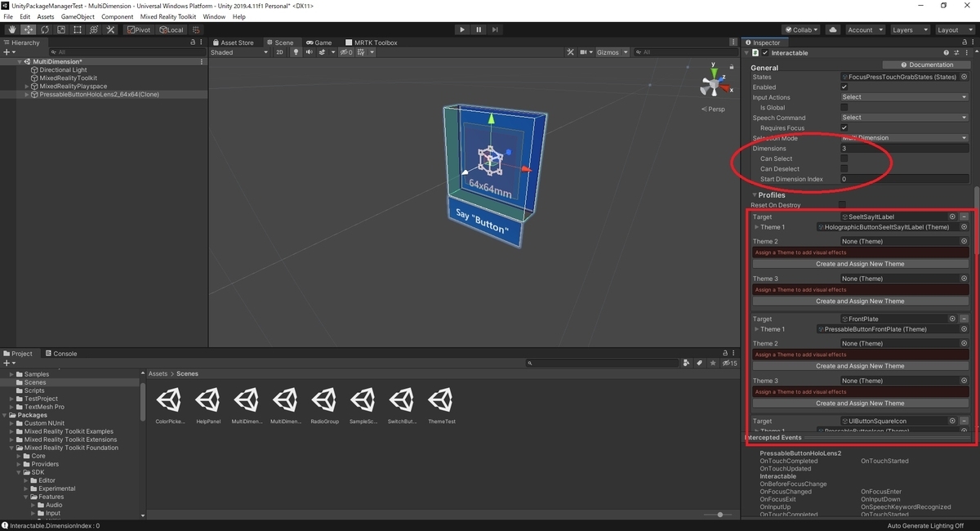
Task: Open object picker for States field
Action: tap(964, 77)
